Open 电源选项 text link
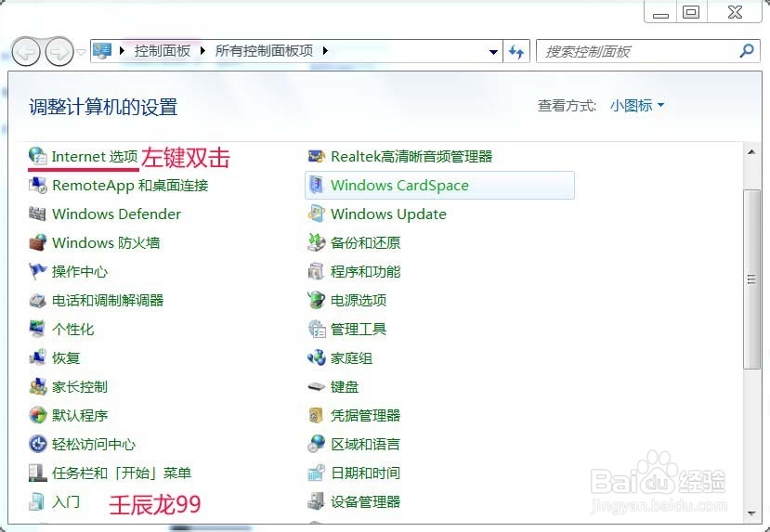The width and height of the screenshot is (770, 532). (359, 301)
